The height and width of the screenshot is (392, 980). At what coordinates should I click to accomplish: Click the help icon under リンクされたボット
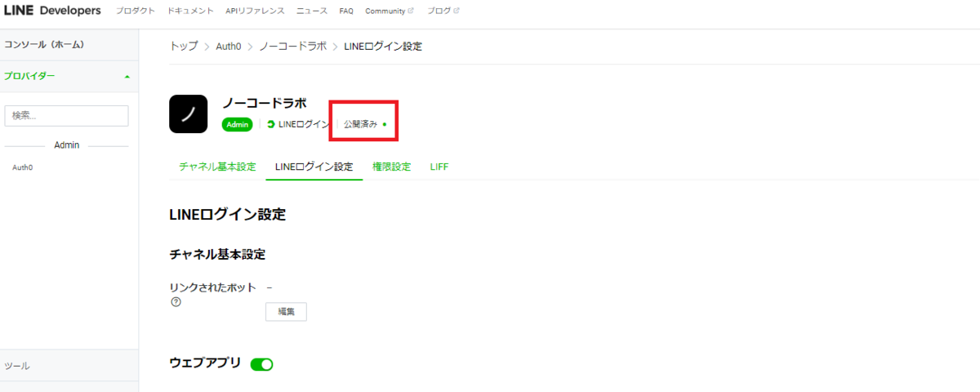click(176, 301)
